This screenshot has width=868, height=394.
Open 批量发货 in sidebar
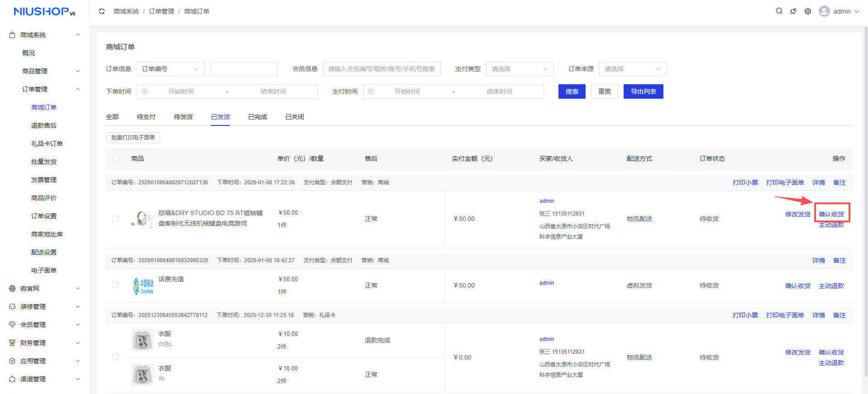point(44,162)
